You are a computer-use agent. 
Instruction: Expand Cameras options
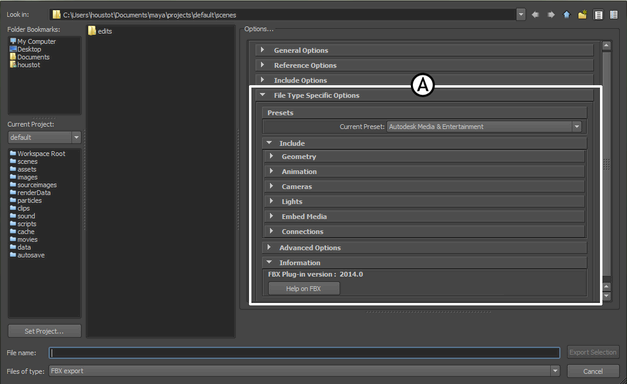[425, 186]
